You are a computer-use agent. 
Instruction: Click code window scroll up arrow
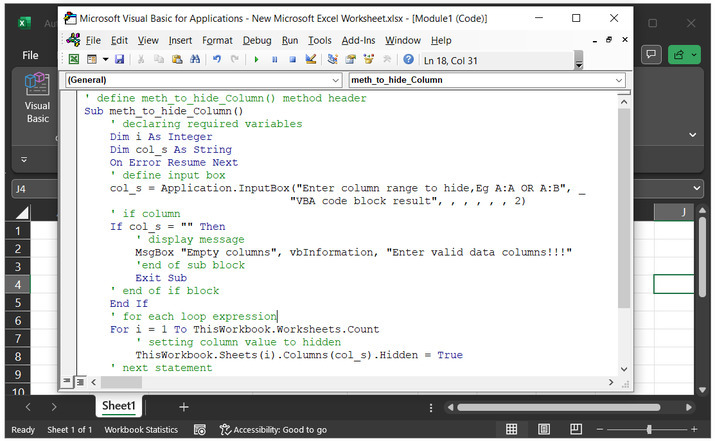tap(624, 102)
